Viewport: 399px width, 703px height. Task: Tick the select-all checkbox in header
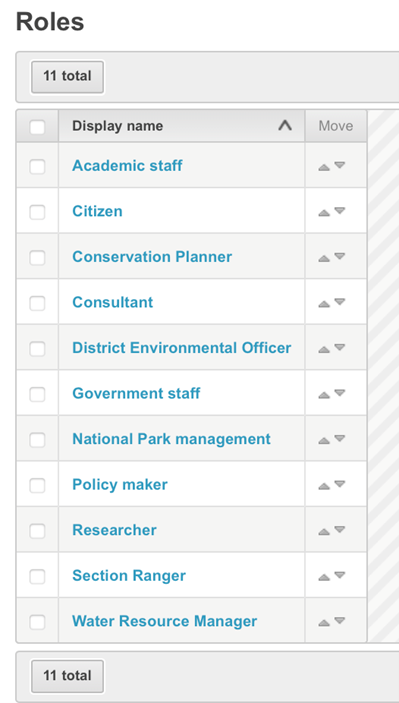pos(37,127)
